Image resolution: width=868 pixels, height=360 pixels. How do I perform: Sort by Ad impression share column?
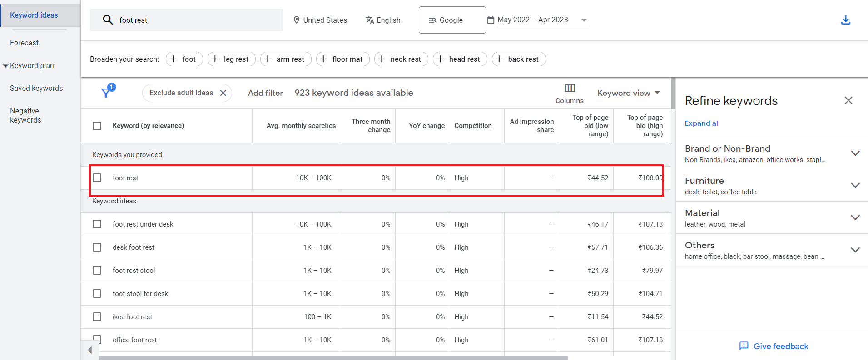[531, 126]
